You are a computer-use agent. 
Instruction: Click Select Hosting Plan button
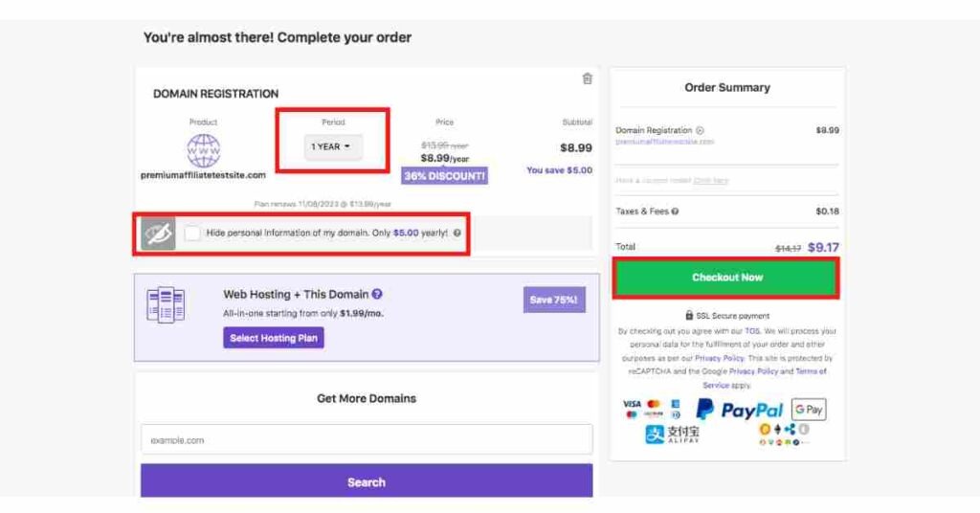(274, 338)
